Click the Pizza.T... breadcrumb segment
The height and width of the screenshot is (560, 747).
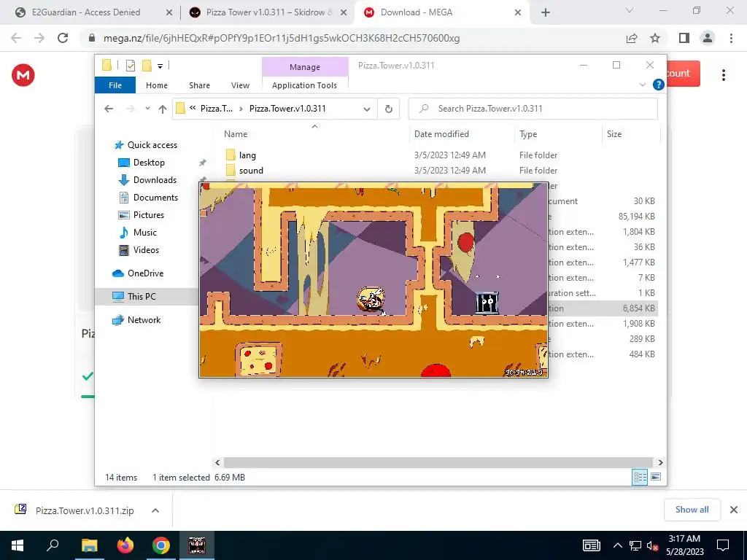(216, 109)
